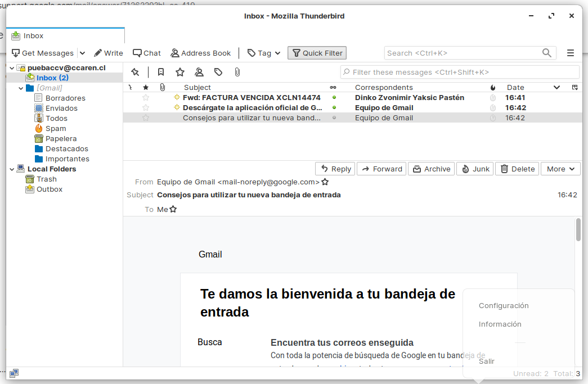Mark the open message as Junk

coord(475,169)
